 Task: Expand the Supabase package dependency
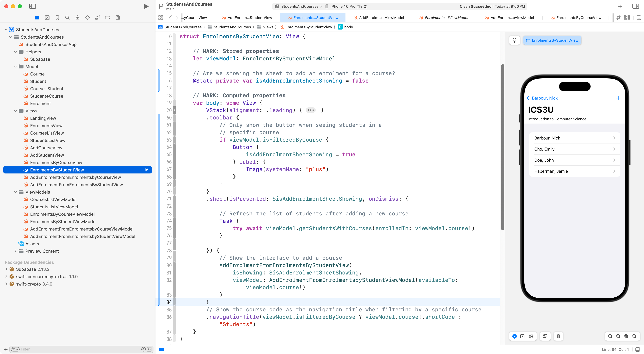6,269
